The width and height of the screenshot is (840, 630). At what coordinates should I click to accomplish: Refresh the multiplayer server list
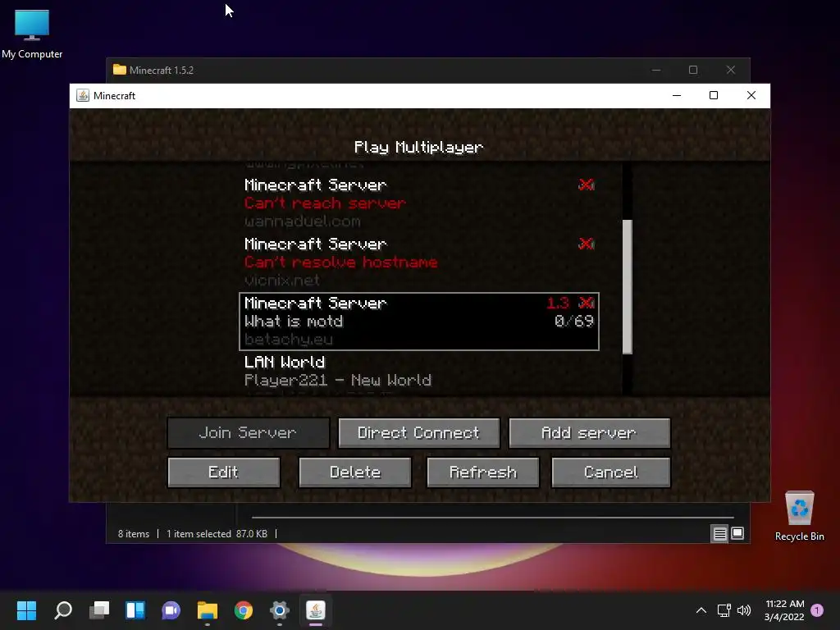coord(482,472)
